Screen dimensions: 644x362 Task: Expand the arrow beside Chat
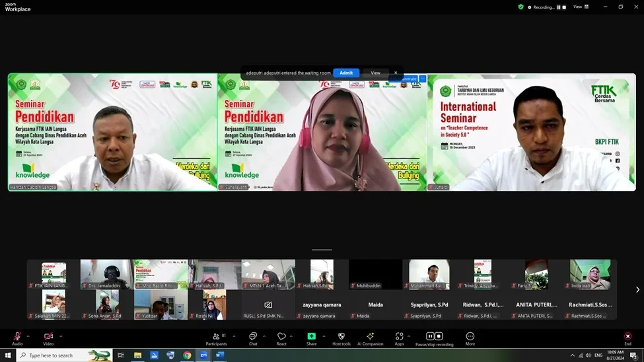pos(264,336)
